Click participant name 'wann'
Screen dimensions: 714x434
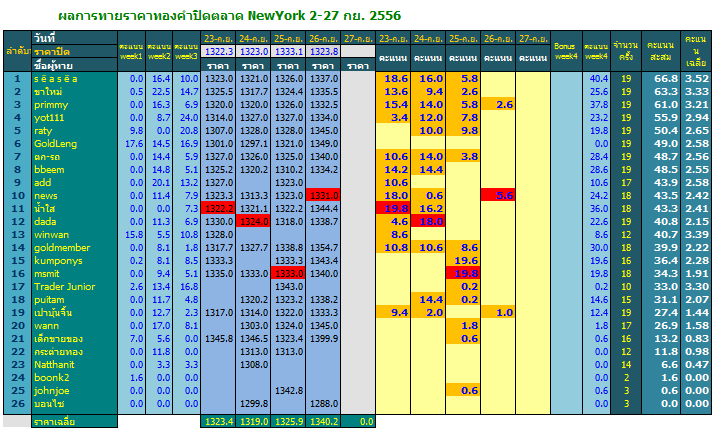[x=46, y=326]
